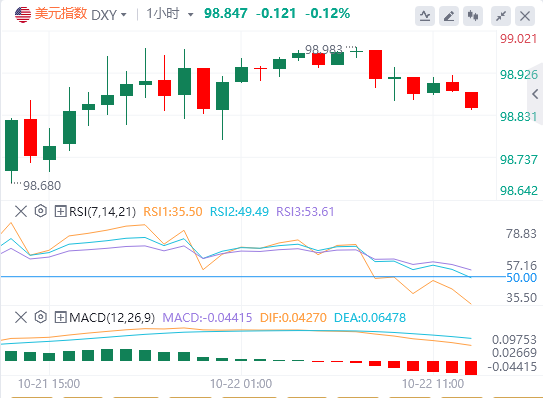Click the 10-22 01:00 time axis label
This screenshot has width=543, height=398.
[x=241, y=384]
